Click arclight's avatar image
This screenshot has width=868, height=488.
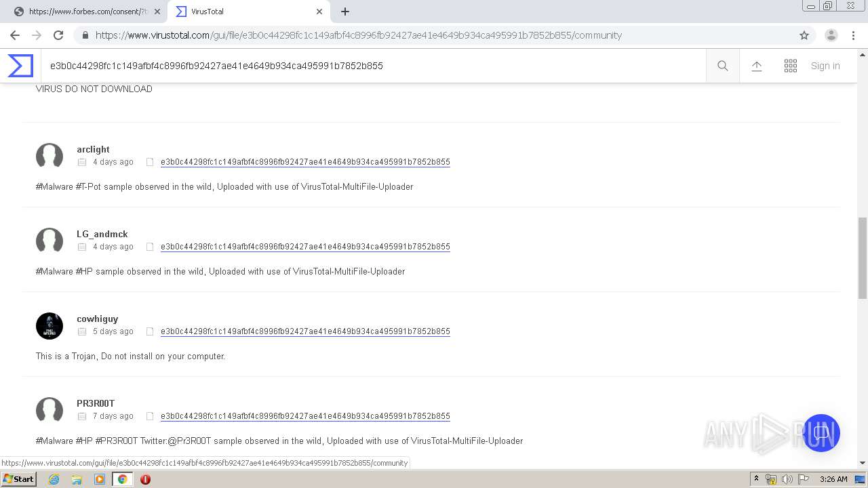[x=50, y=156]
